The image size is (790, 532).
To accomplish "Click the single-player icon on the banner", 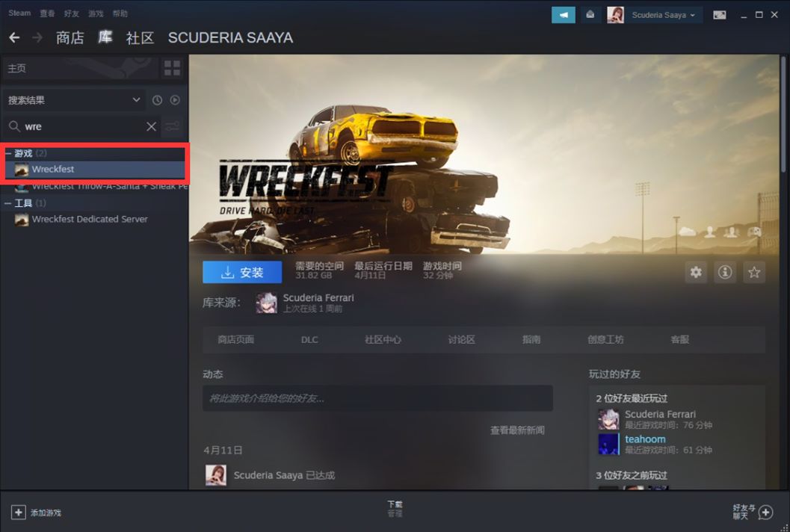I will click(x=710, y=232).
